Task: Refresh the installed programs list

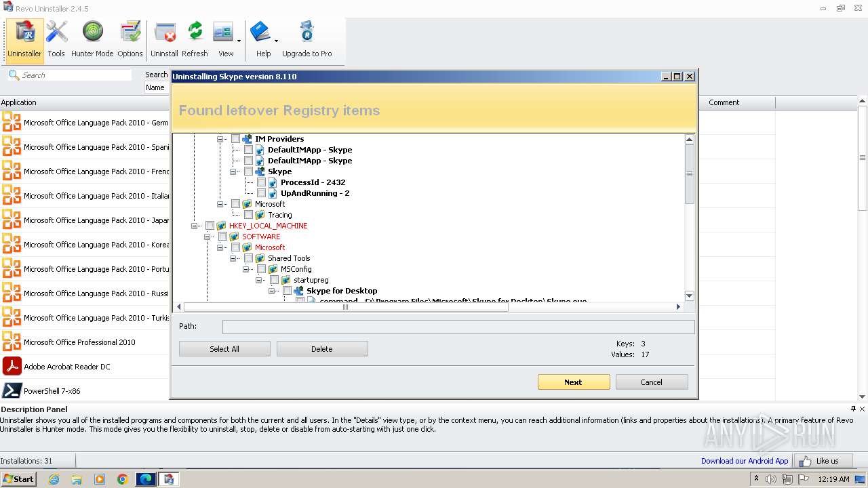Action: pos(195,40)
